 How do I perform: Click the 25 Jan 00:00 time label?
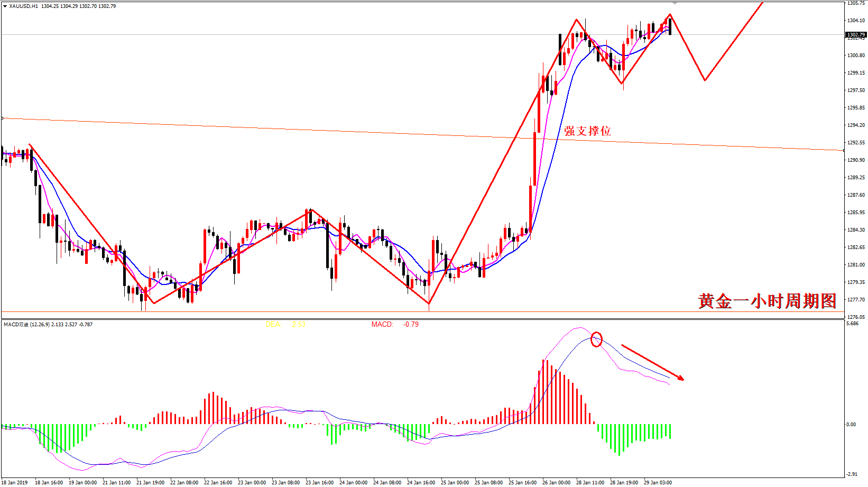tap(455, 482)
